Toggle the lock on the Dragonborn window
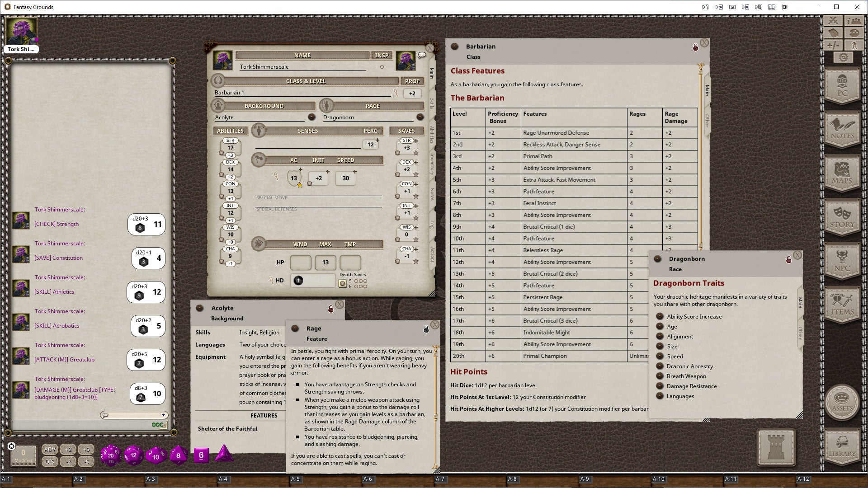Screen dimensions: 868x488 (789, 260)
